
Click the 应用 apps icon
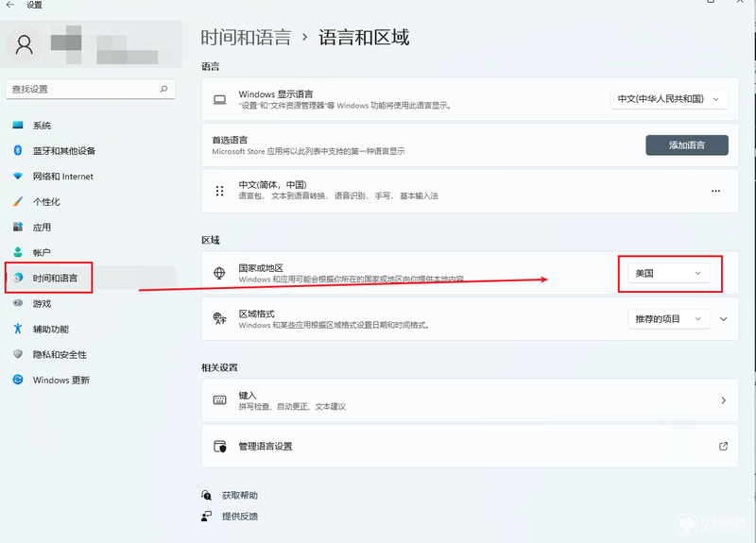click(x=18, y=227)
